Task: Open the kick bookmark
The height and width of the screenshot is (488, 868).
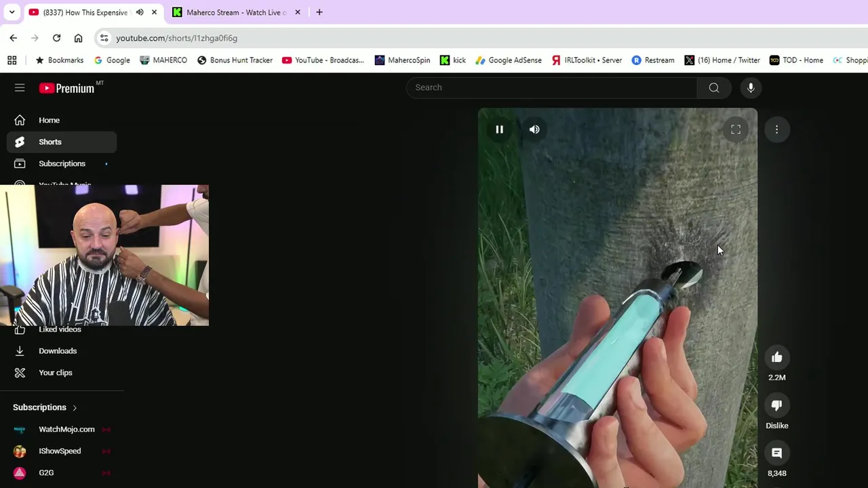Action: [x=453, y=60]
